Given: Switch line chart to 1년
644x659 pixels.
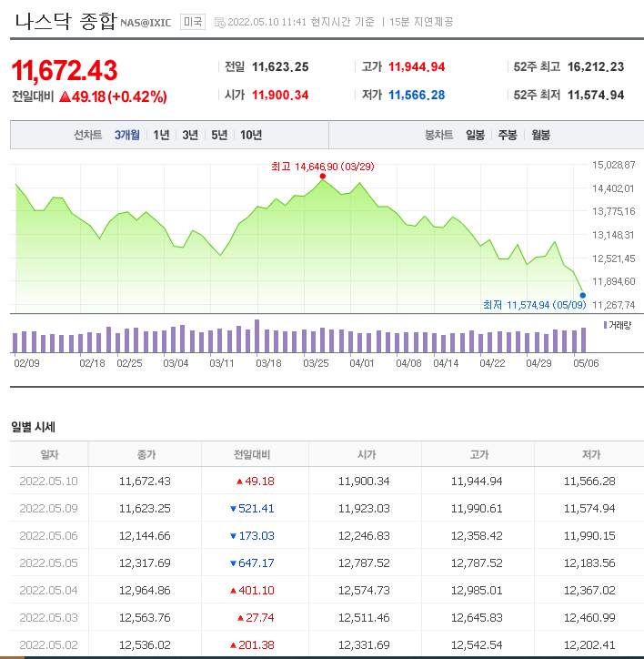Looking at the screenshot, I should coord(161,135).
